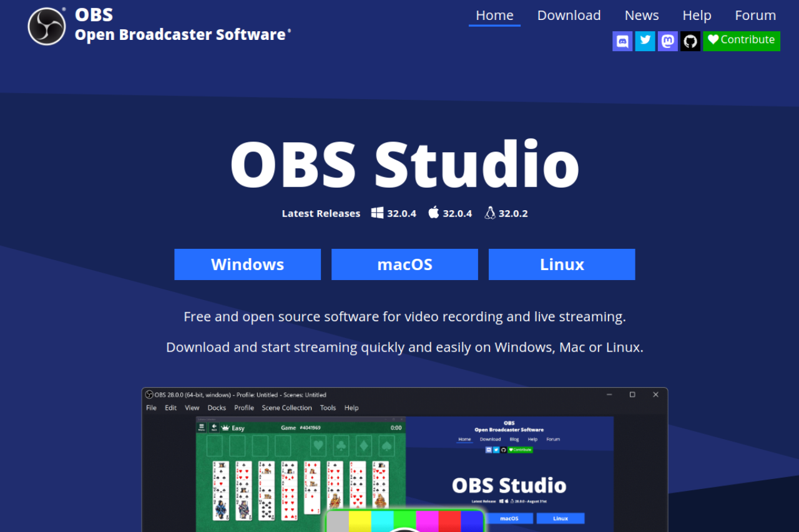Screen dimensions: 799x532
Task: Open the Discord chat icon
Action: pyautogui.click(x=622, y=41)
